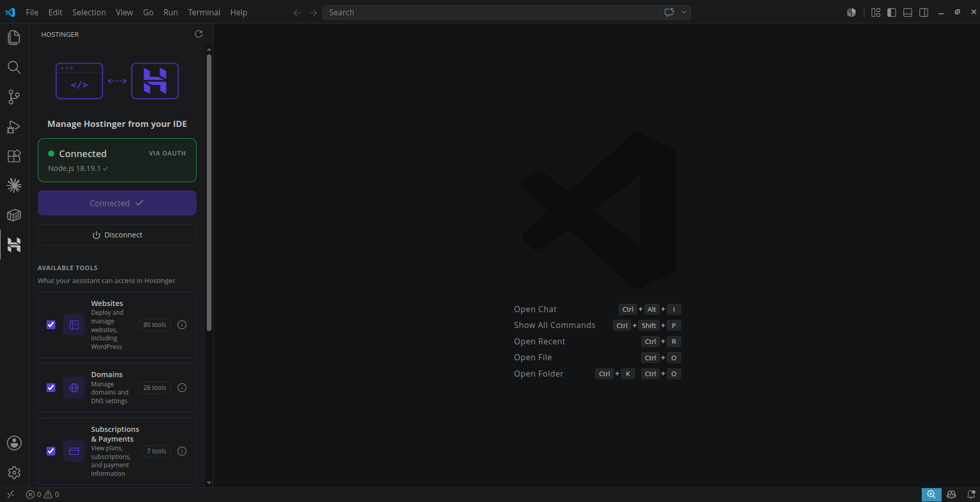Image resolution: width=980 pixels, height=502 pixels.
Task: Toggle the primary side bar
Action: 891,12
